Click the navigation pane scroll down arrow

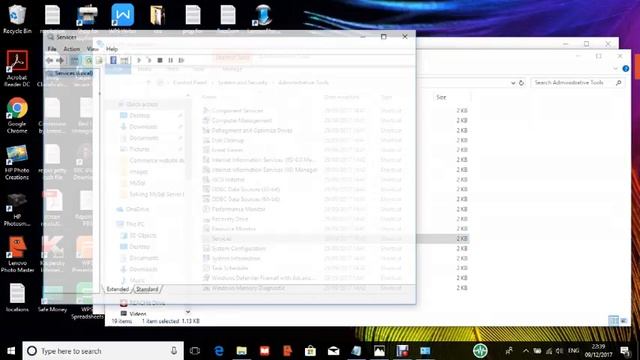(188, 312)
